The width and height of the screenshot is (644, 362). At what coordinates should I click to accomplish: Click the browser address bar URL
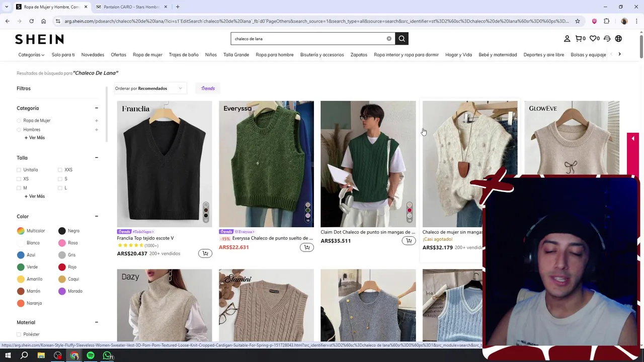(x=316, y=21)
